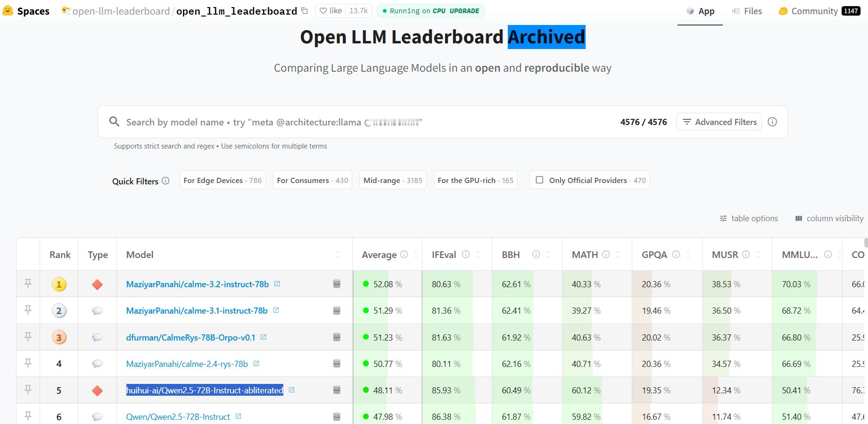Pin the Qwen2.5-72B-Instruct-abliterated row
This screenshot has height=424, width=868.
point(28,390)
